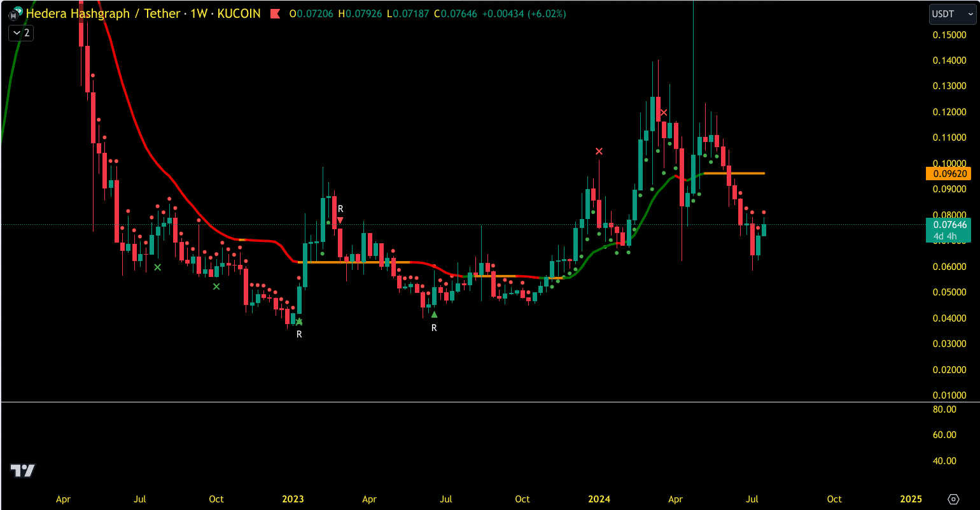Open chart settings gear in bottom-right corner
980x510 pixels.
pos(953,499)
